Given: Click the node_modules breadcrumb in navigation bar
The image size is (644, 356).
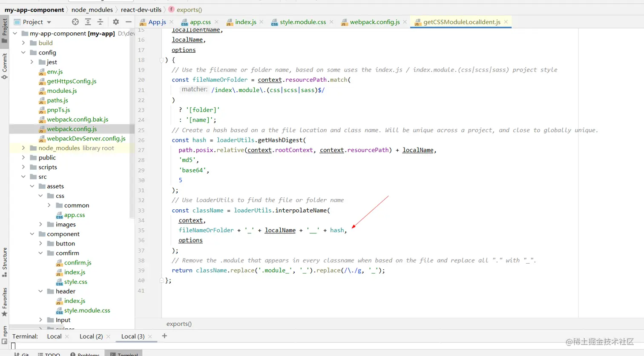Looking at the screenshot, I should point(92,10).
